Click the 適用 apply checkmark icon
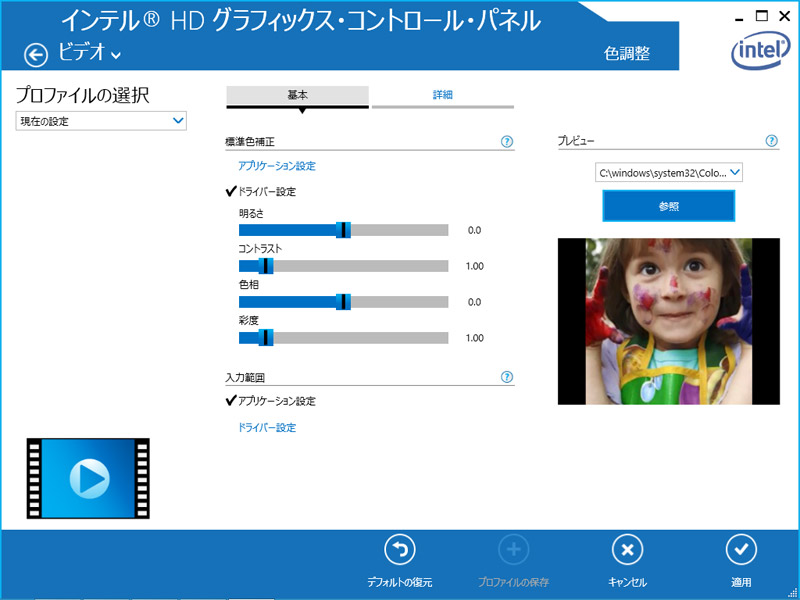The width and height of the screenshot is (800, 600). pyautogui.click(x=741, y=550)
